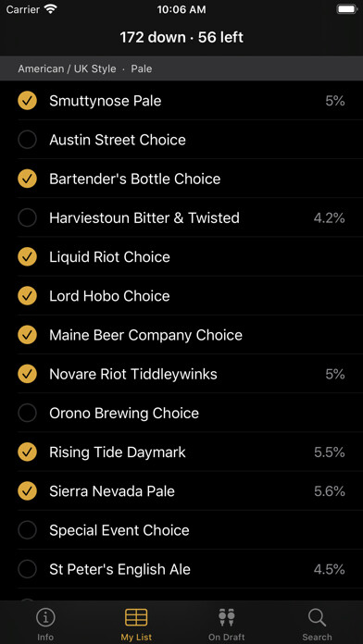Tap Rising Tide Daymark beer name
363x644 pixels.
118,452
